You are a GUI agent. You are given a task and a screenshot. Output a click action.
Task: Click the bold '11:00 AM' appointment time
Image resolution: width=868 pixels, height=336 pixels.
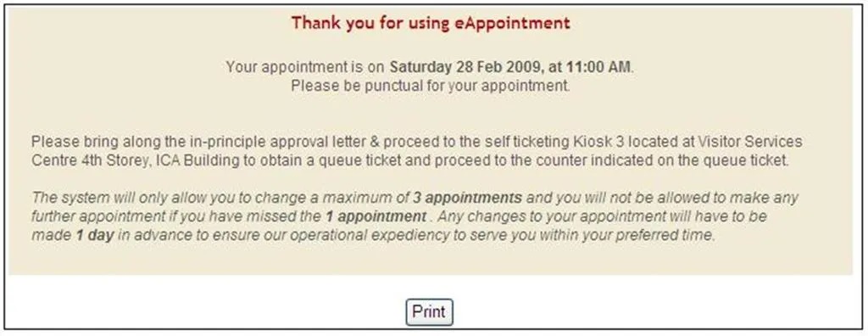click(598, 67)
